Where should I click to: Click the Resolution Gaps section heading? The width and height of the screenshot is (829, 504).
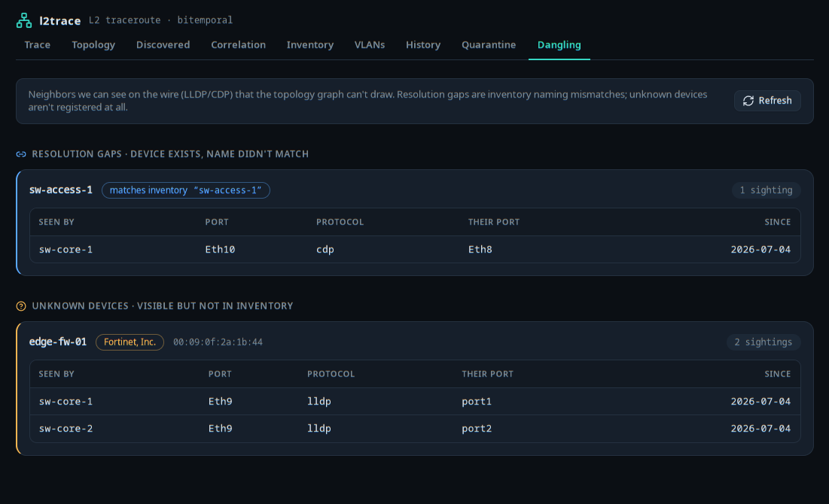click(170, 154)
